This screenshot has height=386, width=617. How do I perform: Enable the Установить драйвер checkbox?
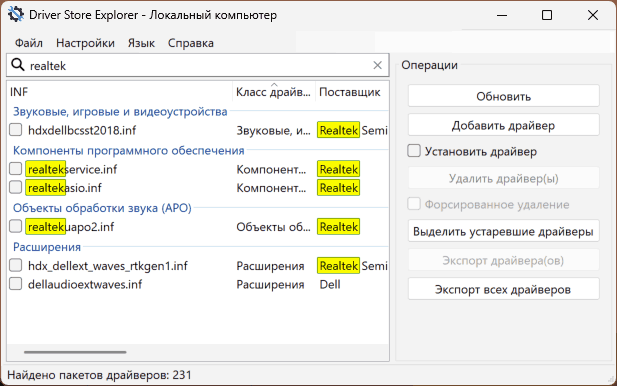point(414,151)
